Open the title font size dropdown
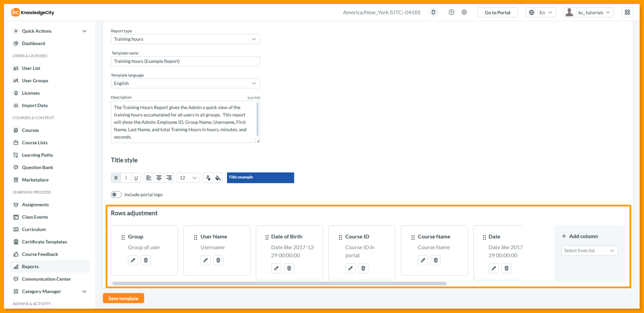Screen dimensions: 644x313 pos(188,178)
